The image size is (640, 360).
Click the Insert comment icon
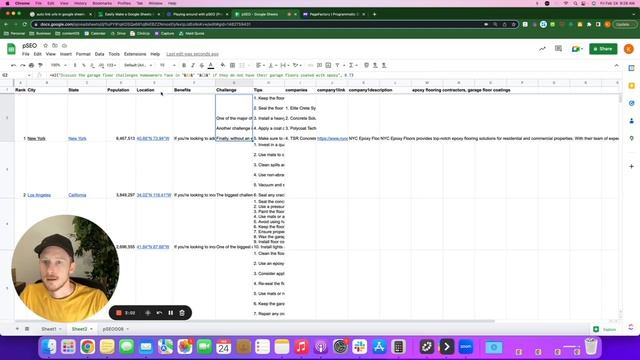click(x=320, y=65)
